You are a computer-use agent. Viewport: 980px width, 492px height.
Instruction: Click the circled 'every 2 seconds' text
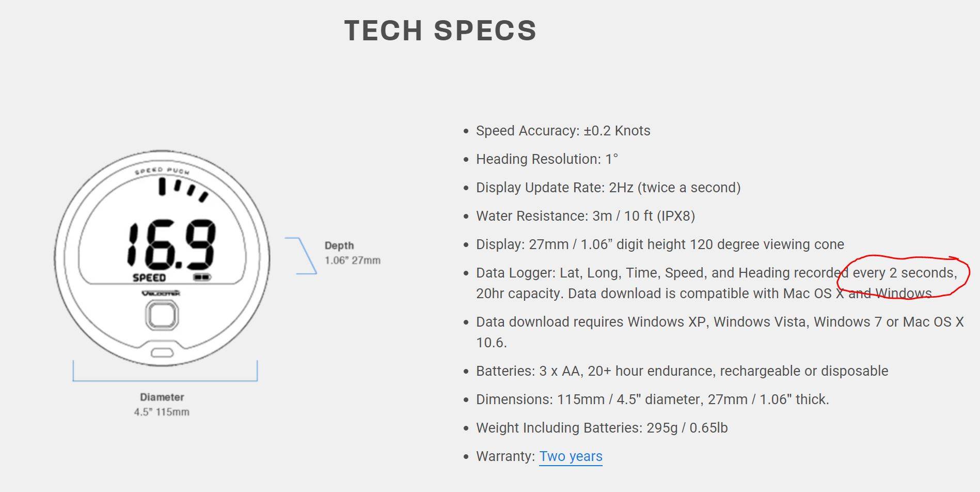coord(904,273)
